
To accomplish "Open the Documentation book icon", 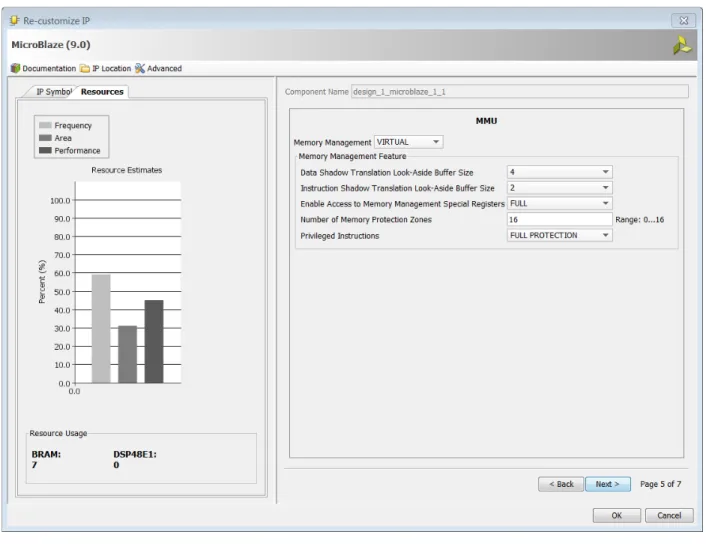I will tap(15, 68).
